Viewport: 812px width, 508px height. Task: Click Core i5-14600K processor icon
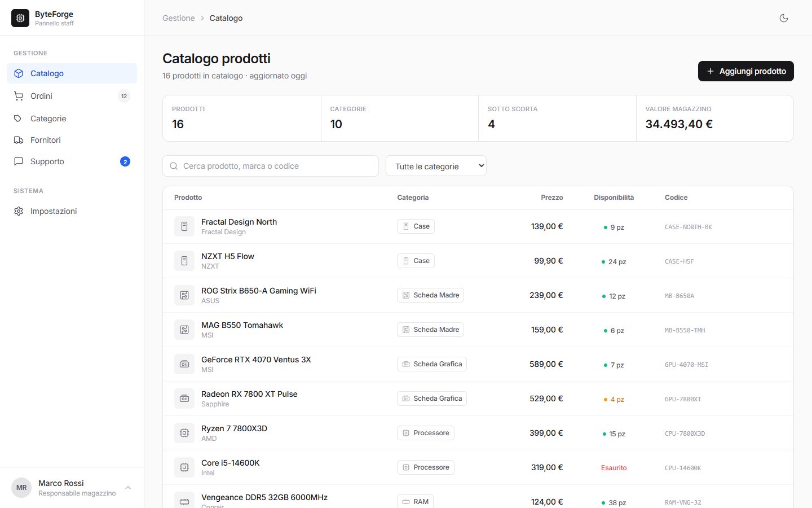pos(184,467)
